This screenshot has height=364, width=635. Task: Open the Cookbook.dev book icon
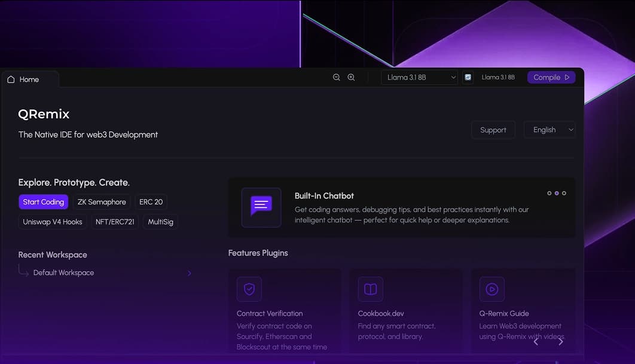(x=370, y=289)
